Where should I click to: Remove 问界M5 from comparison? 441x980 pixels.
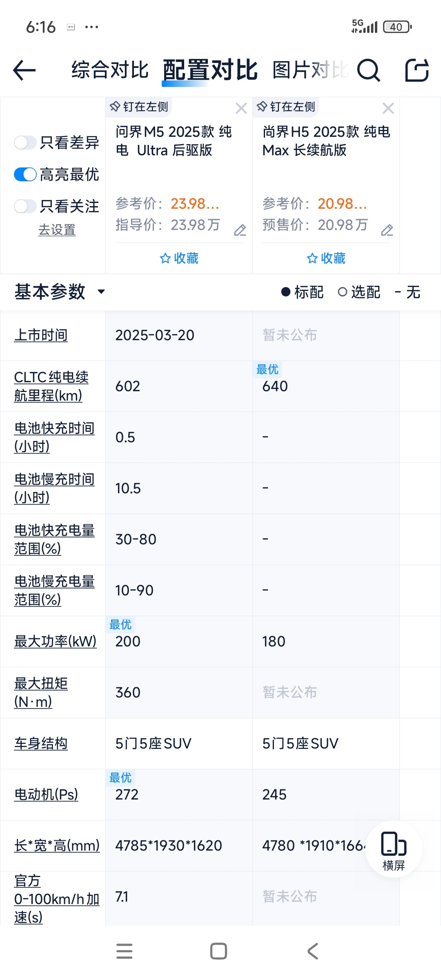coord(241,108)
